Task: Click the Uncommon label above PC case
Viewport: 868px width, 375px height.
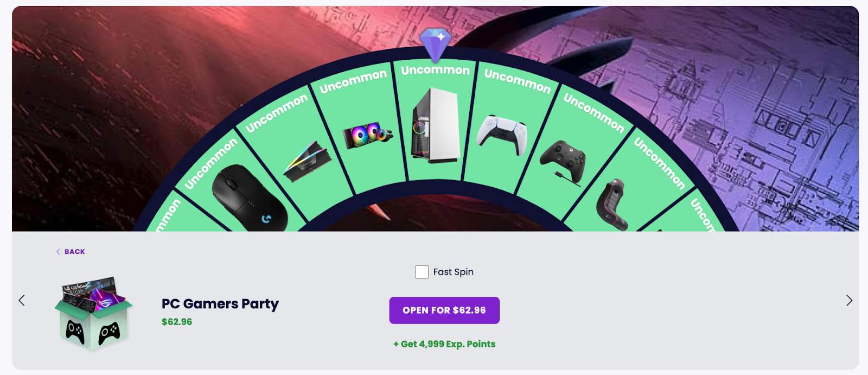Action: [435, 71]
